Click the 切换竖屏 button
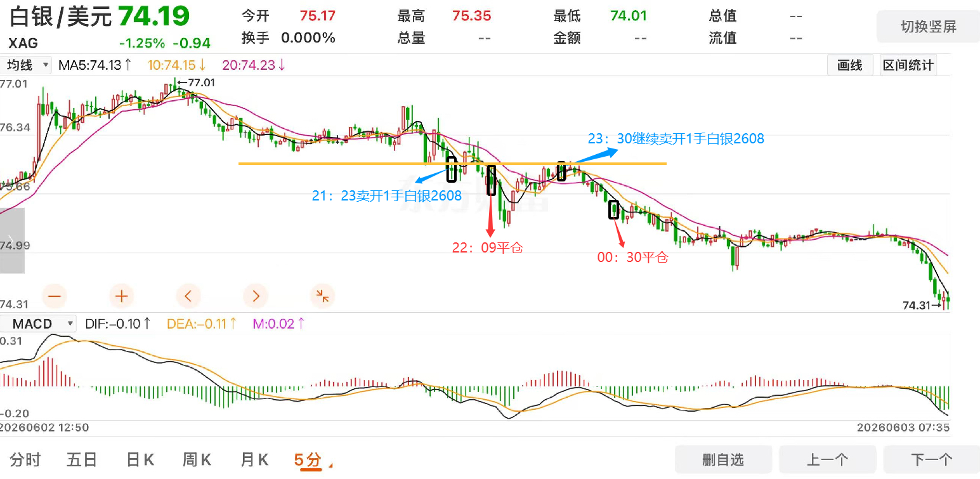 click(928, 27)
